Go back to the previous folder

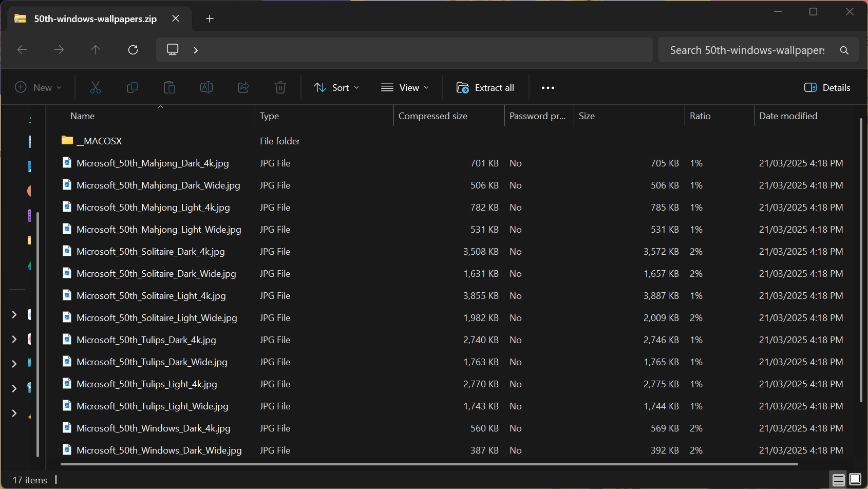point(22,50)
